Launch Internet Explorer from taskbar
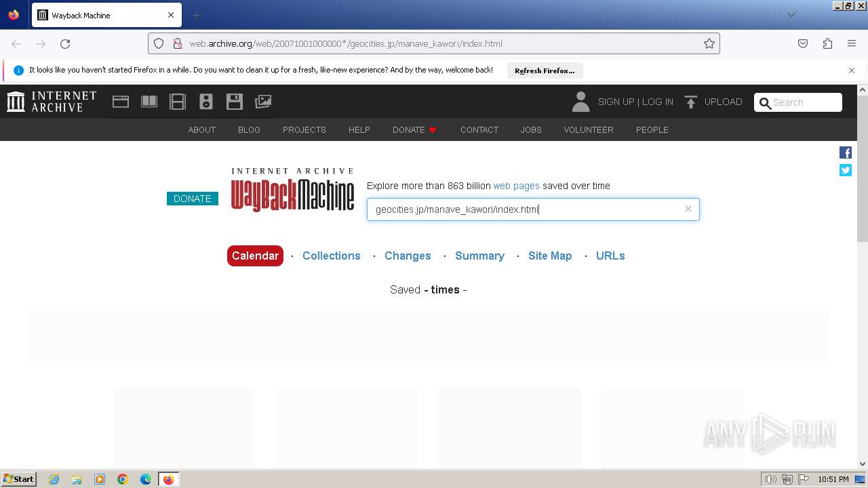The image size is (868, 488). click(x=54, y=479)
